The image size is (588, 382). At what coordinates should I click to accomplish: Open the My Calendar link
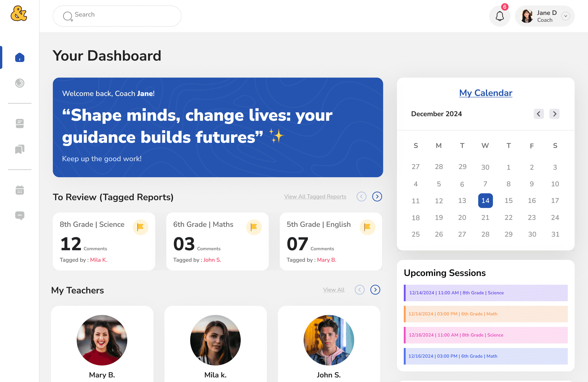click(x=486, y=93)
